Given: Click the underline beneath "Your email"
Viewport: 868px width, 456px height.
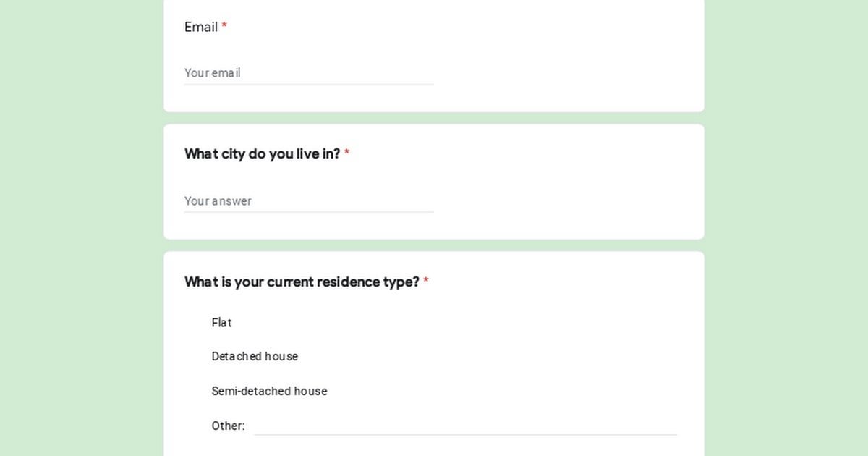Looking at the screenshot, I should click(309, 85).
